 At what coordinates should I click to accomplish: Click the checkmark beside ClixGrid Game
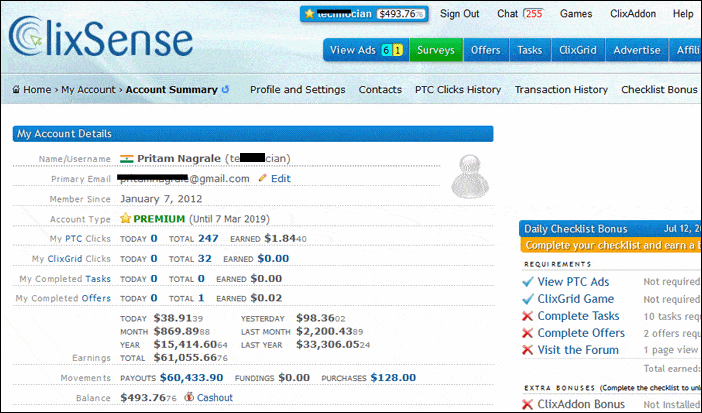528,299
